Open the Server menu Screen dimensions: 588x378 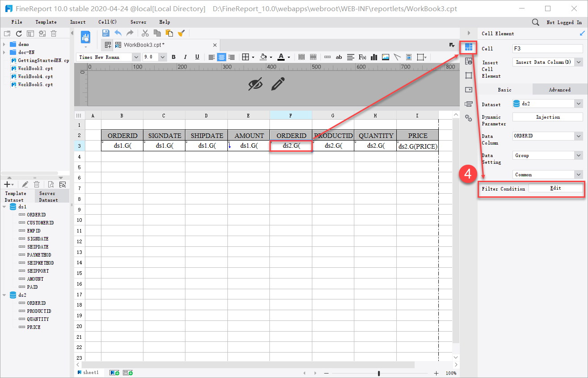click(x=138, y=21)
